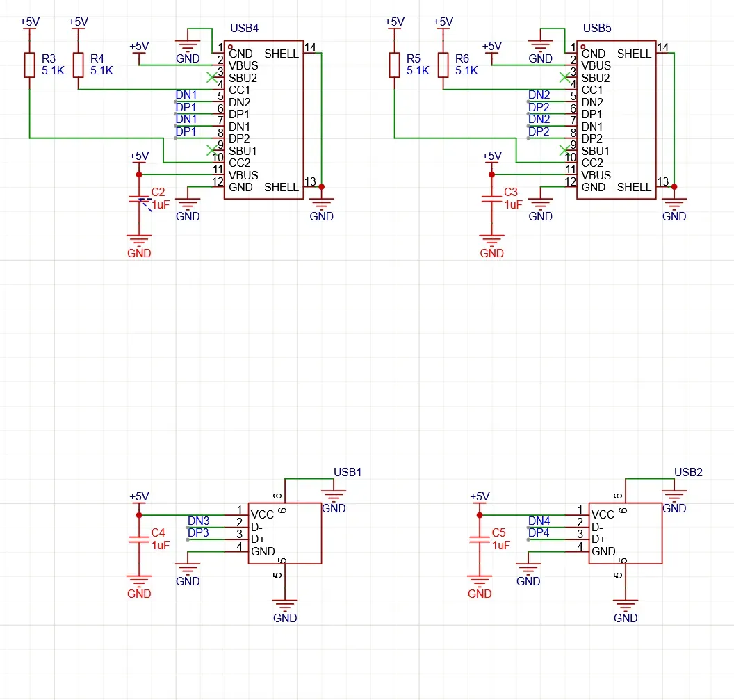
Task: Select the +5V power symbol above R3
Action: pyautogui.click(x=29, y=24)
